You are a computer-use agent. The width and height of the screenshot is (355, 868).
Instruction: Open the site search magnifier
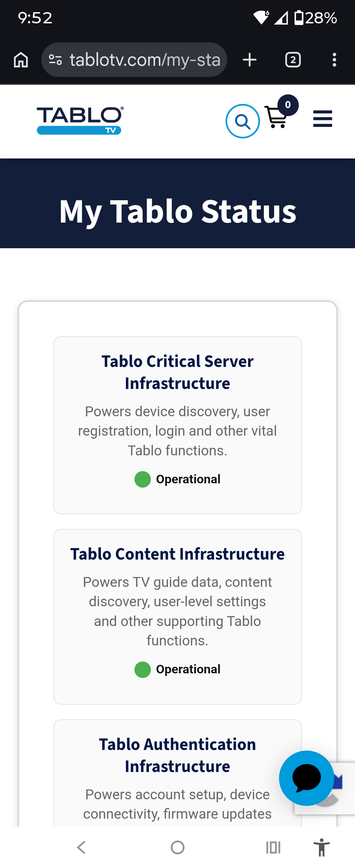pyautogui.click(x=243, y=121)
